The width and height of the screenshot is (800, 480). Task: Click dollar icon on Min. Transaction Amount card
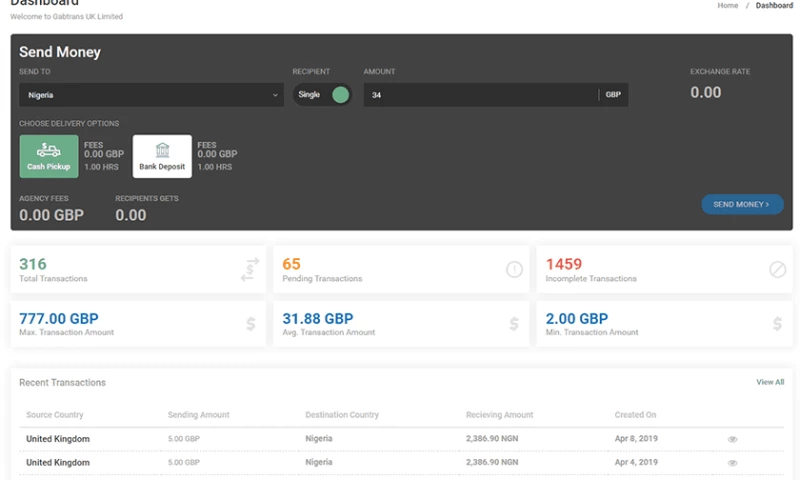coord(777,324)
